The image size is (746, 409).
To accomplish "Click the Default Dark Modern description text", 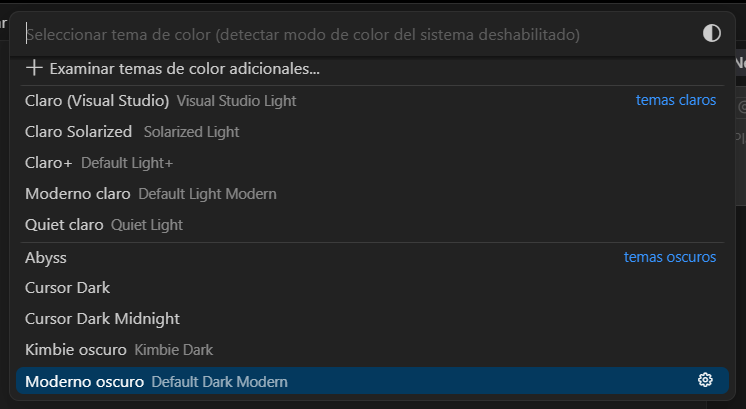I will (x=219, y=381).
